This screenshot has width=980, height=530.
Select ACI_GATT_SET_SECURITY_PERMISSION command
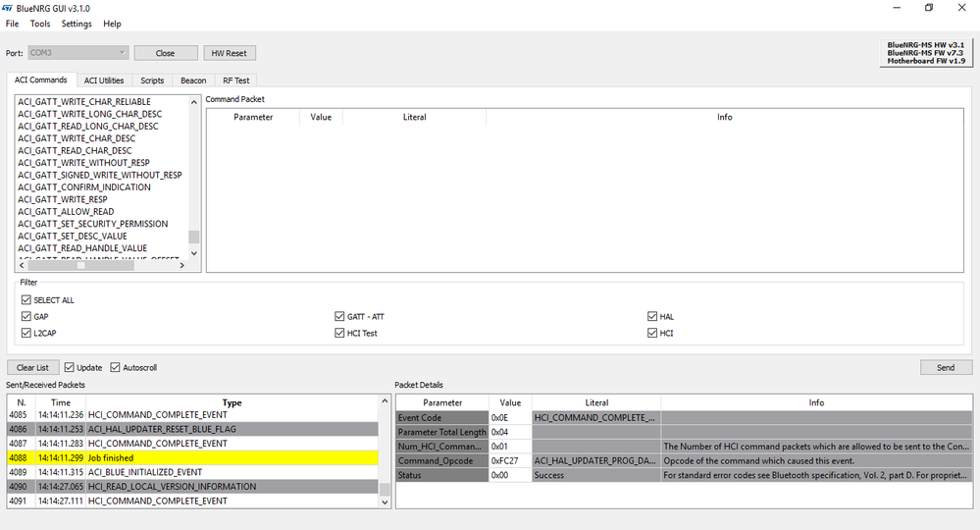tap(93, 224)
